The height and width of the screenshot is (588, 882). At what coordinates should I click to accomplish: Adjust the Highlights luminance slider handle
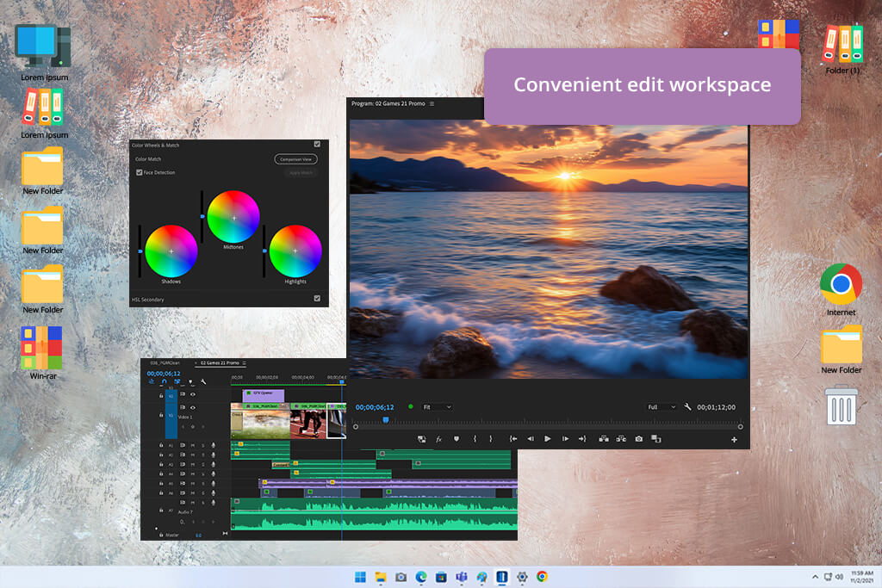[x=264, y=251]
